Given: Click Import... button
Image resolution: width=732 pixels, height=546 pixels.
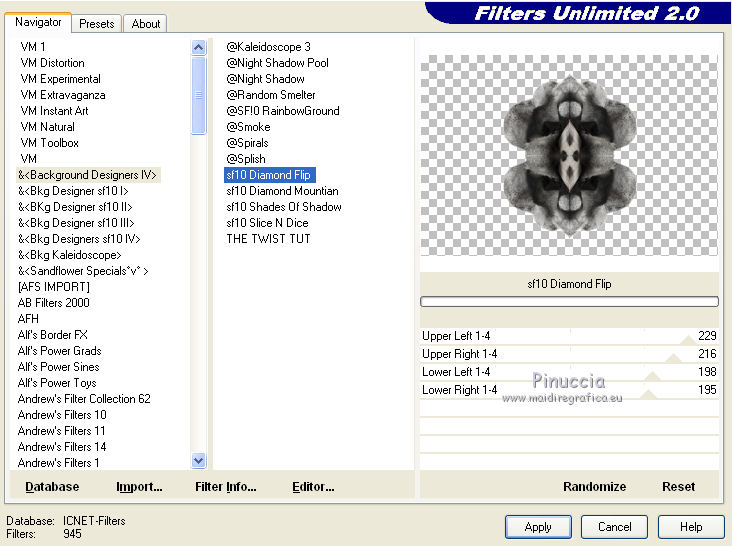Looking at the screenshot, I should tap(139, 487).
